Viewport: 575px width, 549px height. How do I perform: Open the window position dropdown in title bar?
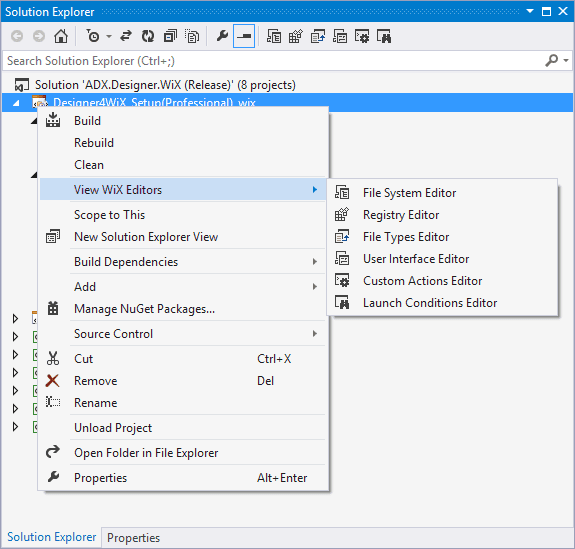click(530, 11)
